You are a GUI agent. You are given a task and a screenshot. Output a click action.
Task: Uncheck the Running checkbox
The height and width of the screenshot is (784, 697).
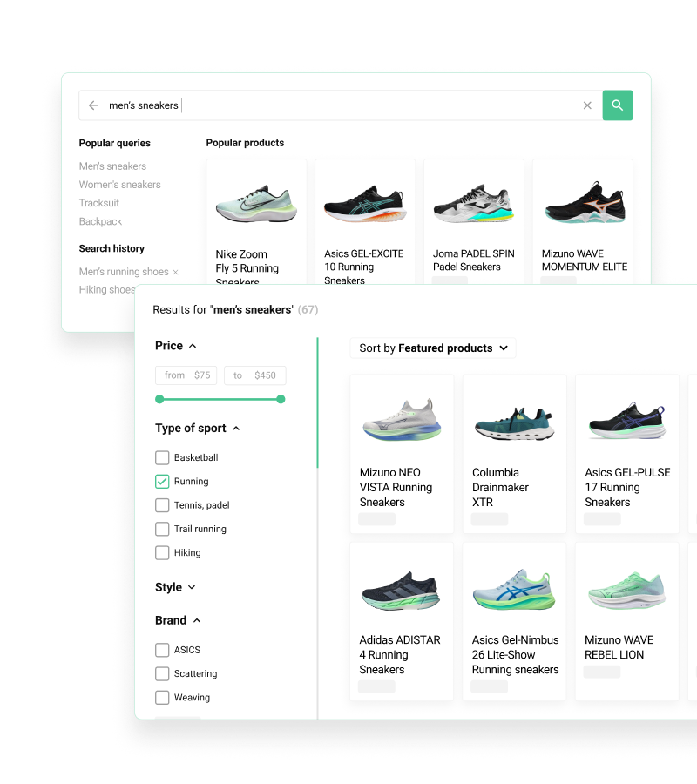coord(162,482)
